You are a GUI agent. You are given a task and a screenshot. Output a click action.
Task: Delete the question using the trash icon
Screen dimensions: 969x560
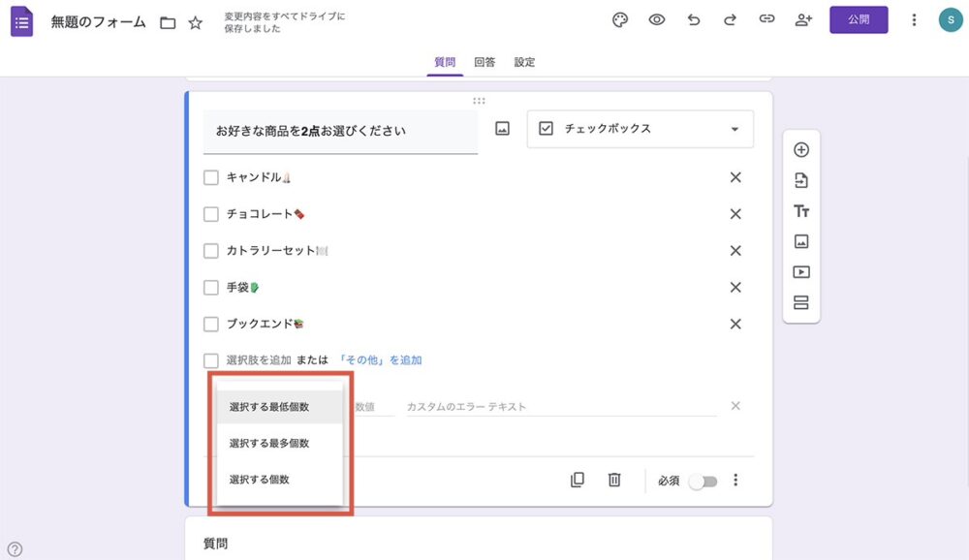(614, 480)
